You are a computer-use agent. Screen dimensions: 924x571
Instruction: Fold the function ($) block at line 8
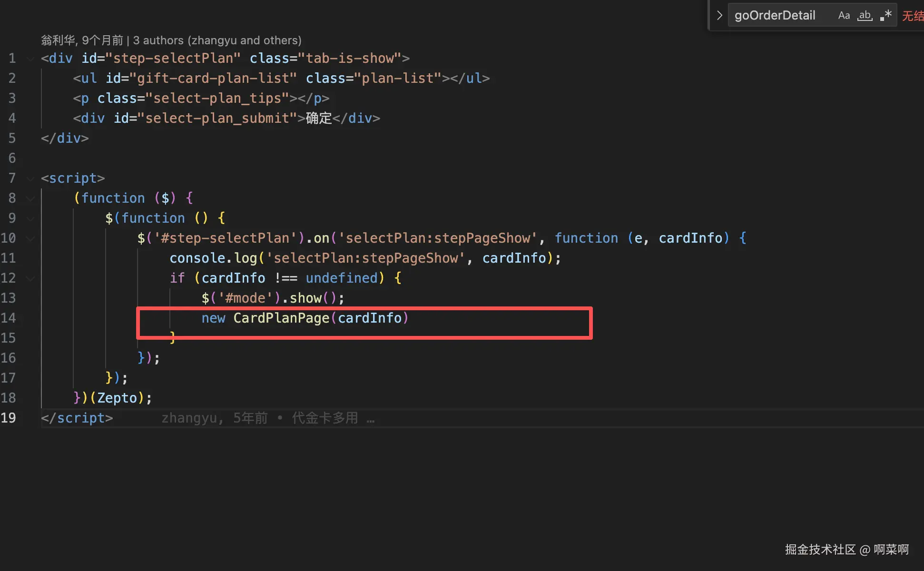click(30, 198)
